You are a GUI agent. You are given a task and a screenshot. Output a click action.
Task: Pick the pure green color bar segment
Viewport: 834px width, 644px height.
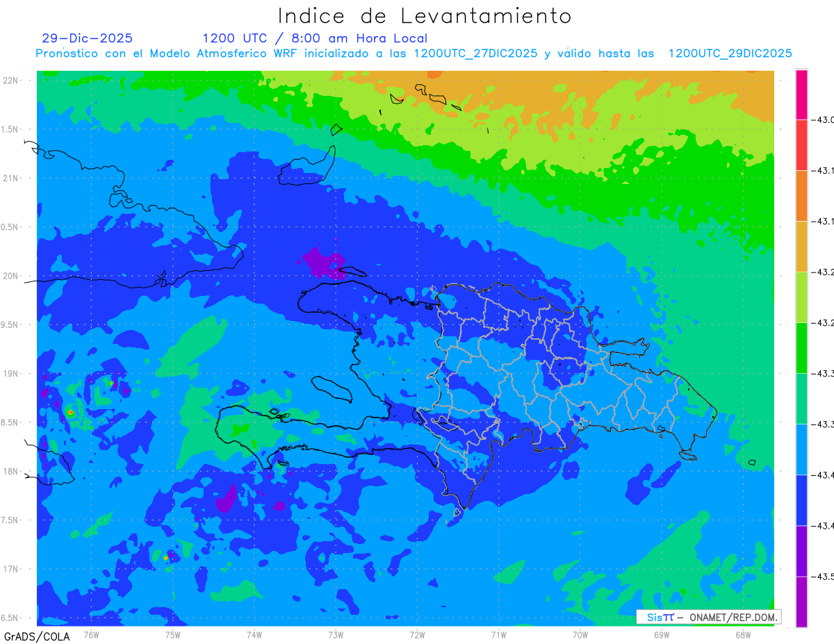coord(801,348)
